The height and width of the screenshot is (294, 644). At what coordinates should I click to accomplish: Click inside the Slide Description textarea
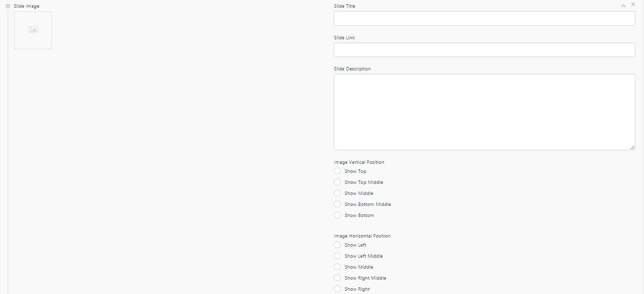(x=484, y=112)
